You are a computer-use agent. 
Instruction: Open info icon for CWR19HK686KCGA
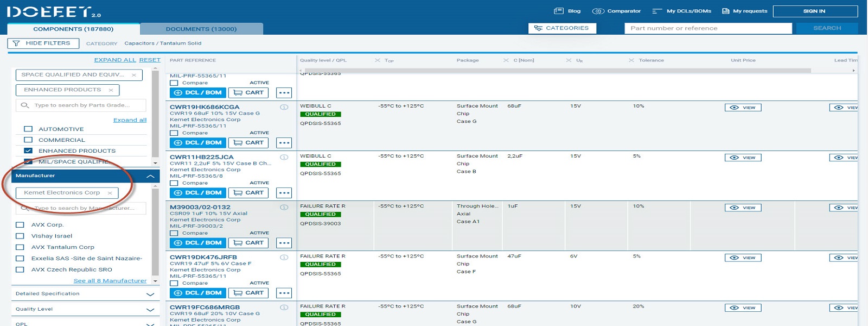point(284,107)
